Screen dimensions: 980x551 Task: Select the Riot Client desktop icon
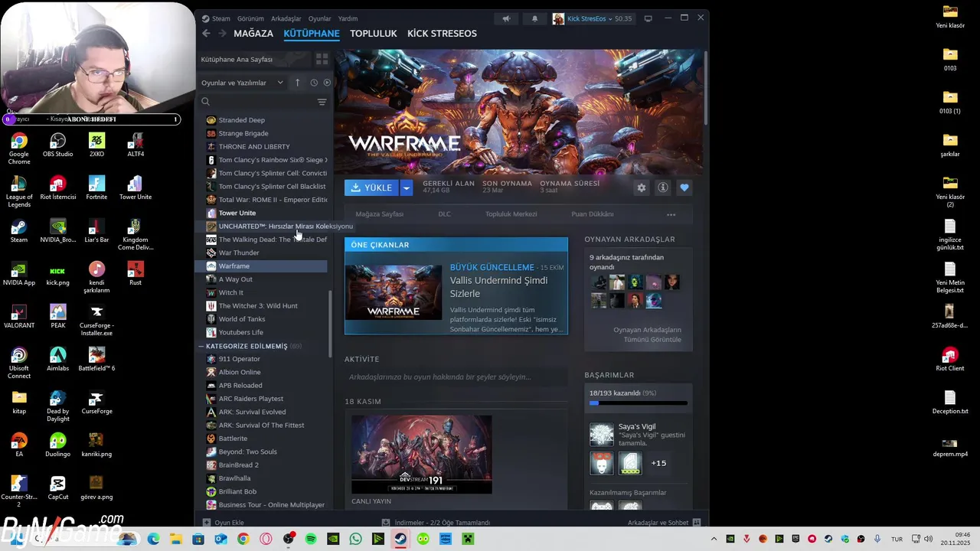tap(950, 359)
